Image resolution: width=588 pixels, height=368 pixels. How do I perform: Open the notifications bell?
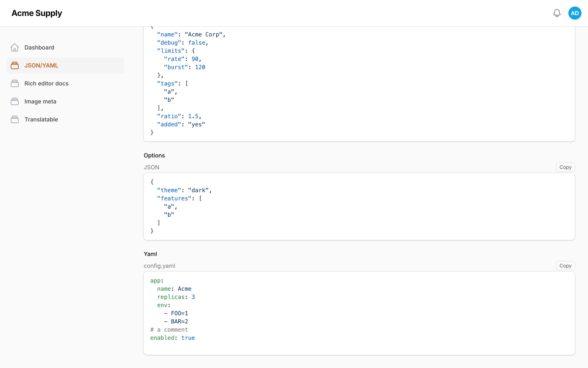(557, 13)
